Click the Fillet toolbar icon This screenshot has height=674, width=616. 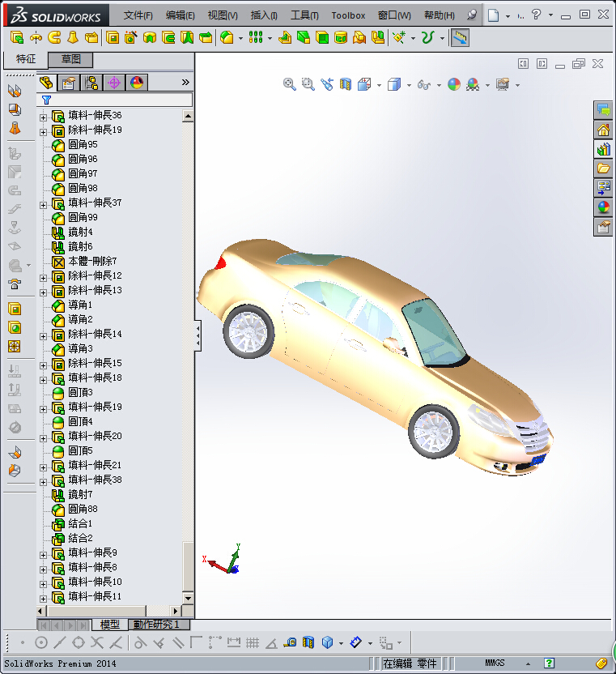(x=227, y=38)
